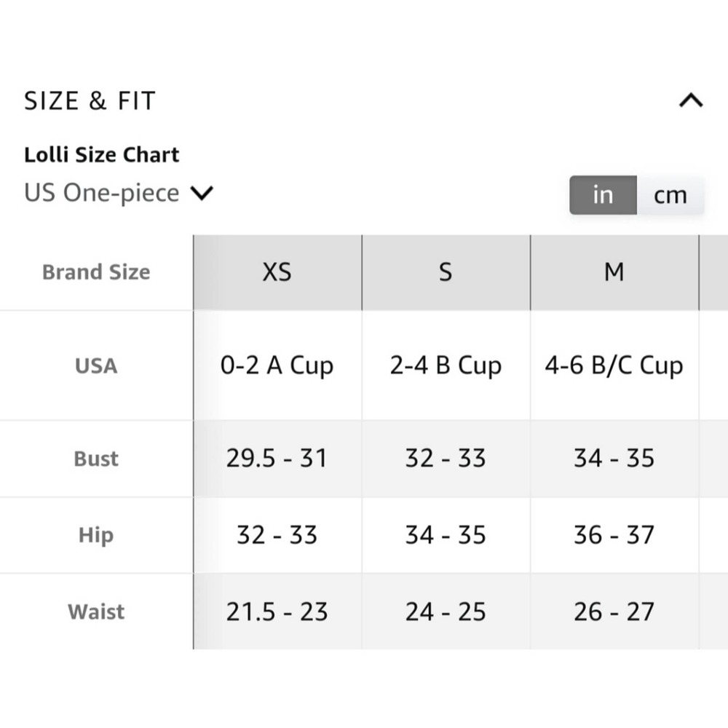This screenshot has width=728, height=728.
Task: Select the M size column header
Action: pos(614,272)
